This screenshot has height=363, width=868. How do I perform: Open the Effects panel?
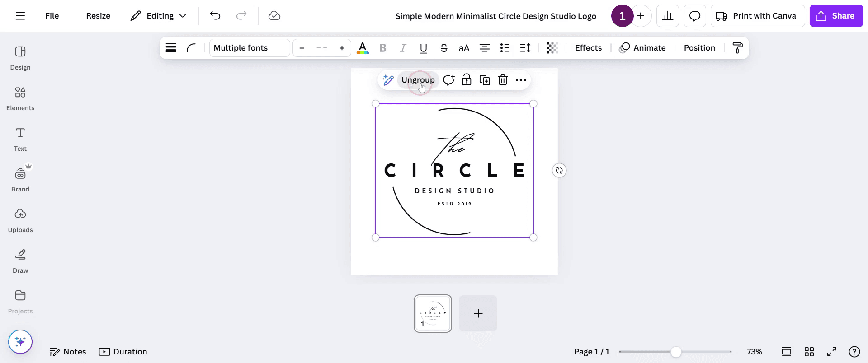point(588,48)
